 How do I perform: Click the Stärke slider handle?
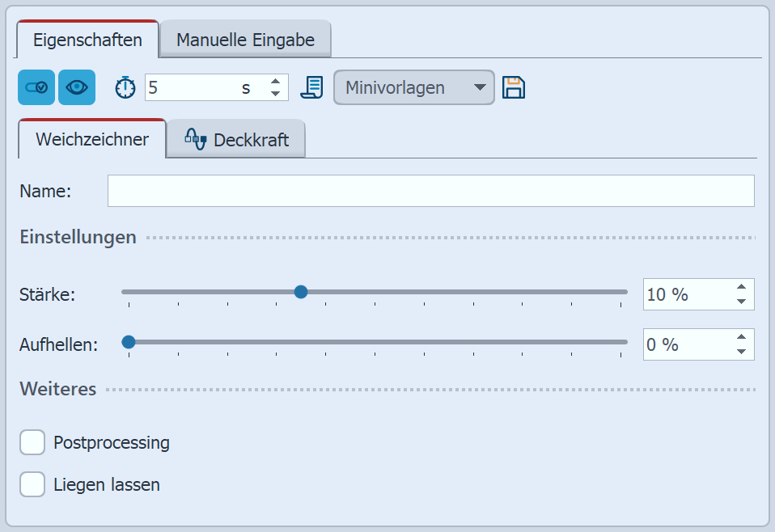click(301, 292)
